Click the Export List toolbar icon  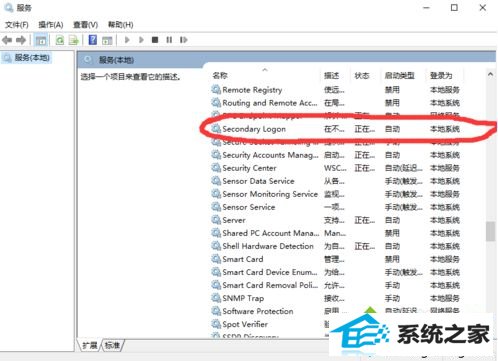(74, 40)
